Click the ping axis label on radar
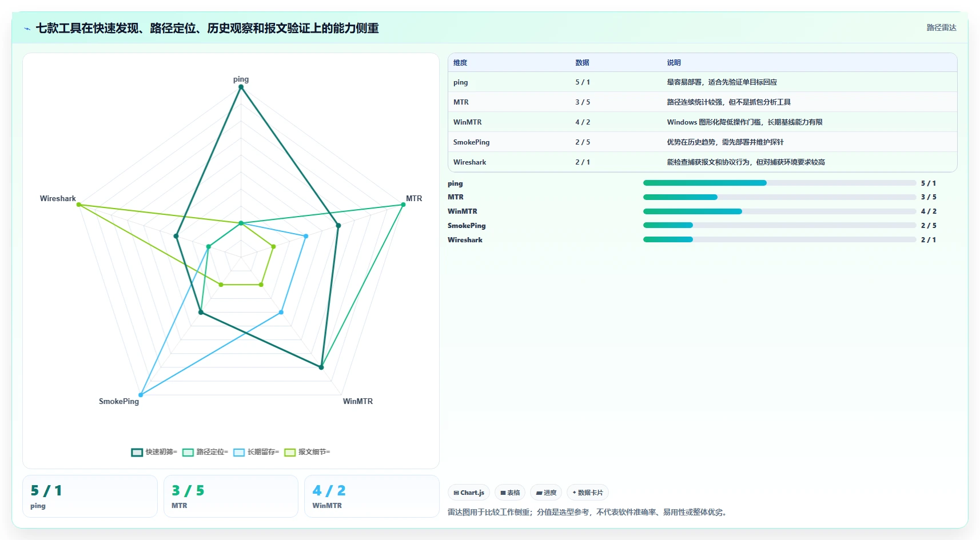980x540 pixels. click(241, 79)
